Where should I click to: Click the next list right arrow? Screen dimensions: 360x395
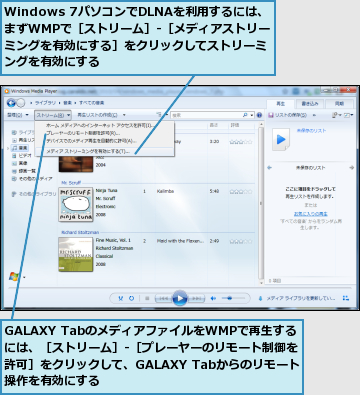point(351,168)
